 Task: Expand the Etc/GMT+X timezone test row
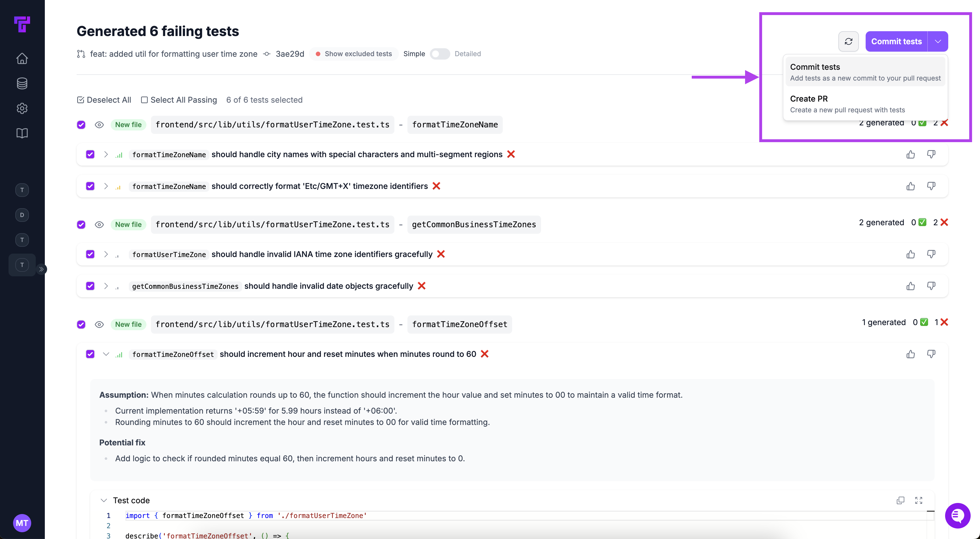point(106,186)
